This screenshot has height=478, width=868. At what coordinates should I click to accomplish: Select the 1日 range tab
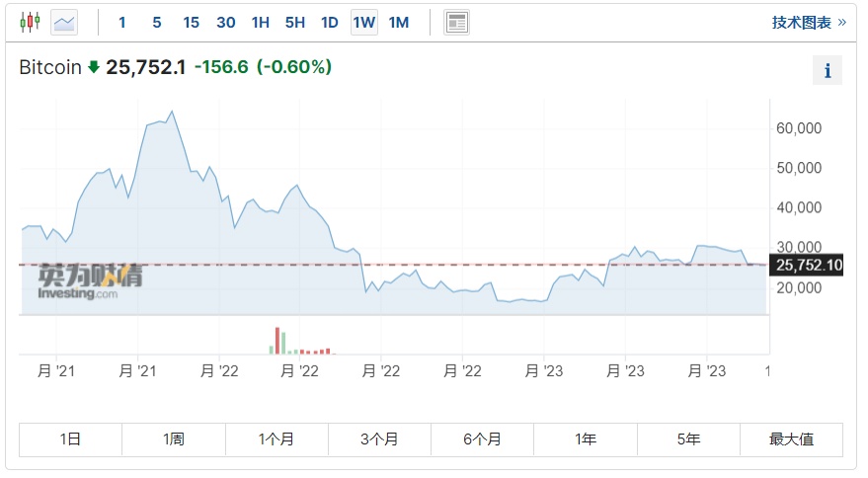tap(70, 439)
